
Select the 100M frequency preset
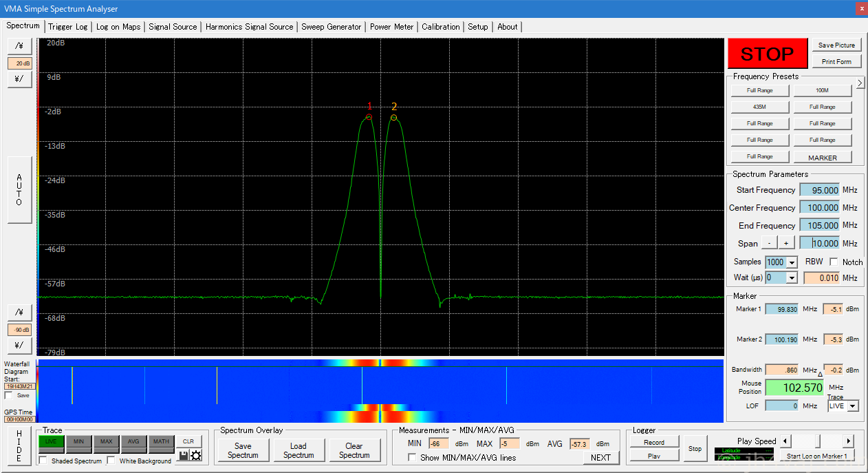(x=823, y=90)
